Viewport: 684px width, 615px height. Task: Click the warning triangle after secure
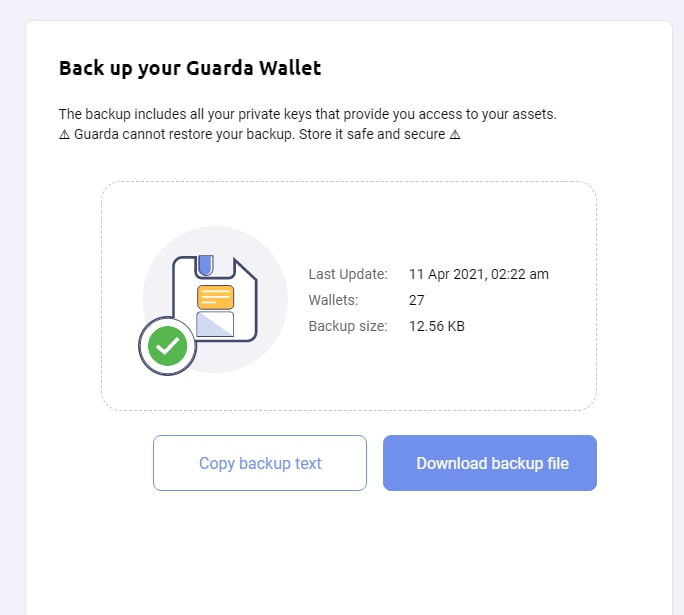tap(455, 134)
